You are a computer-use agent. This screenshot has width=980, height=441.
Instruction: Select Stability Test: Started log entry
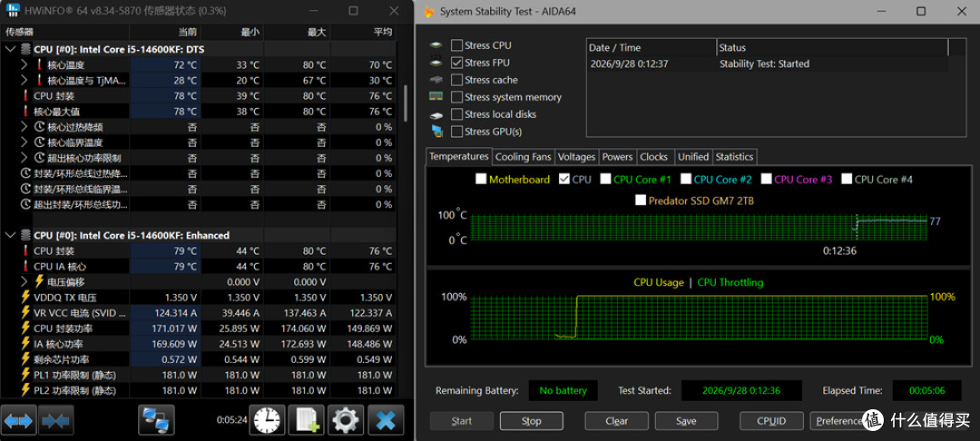[768, 64]
